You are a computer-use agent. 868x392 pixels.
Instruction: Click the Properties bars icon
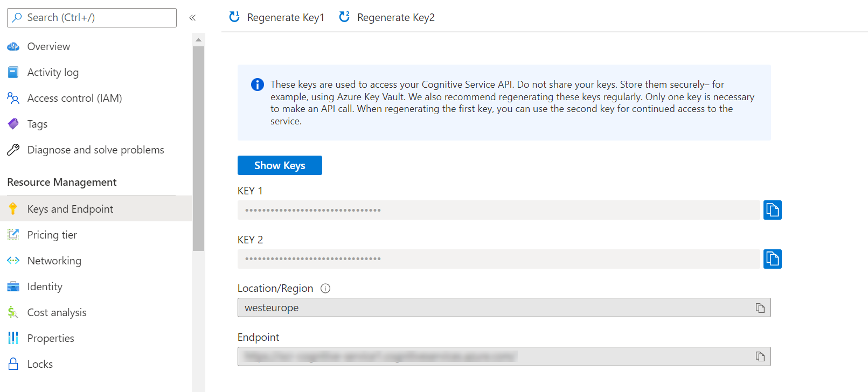point(13,338)
